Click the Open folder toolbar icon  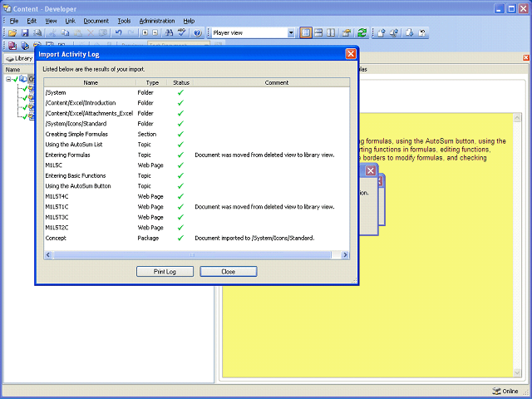[12, 33]
